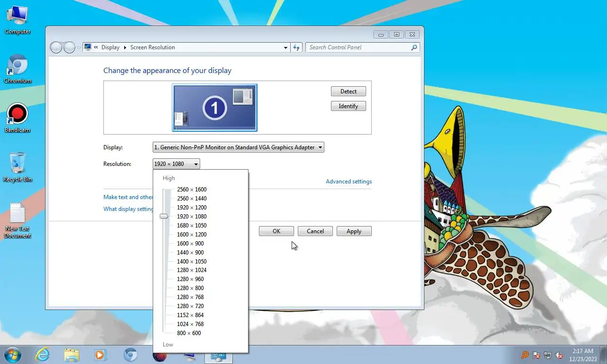Click the refresh button beside address bar
The width and height of the screenshot is (607, 364).
tap(296, 47)
